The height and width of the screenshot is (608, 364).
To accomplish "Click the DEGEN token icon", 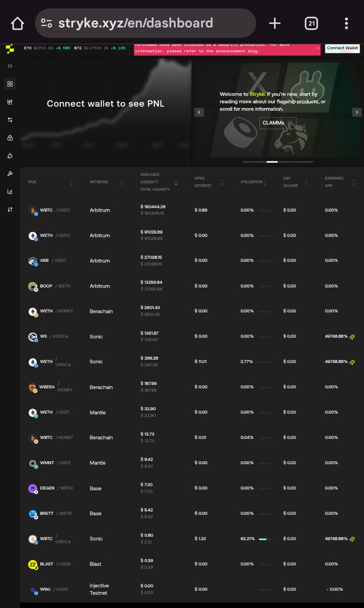I will pyautogui.click(x=33, y=489).
